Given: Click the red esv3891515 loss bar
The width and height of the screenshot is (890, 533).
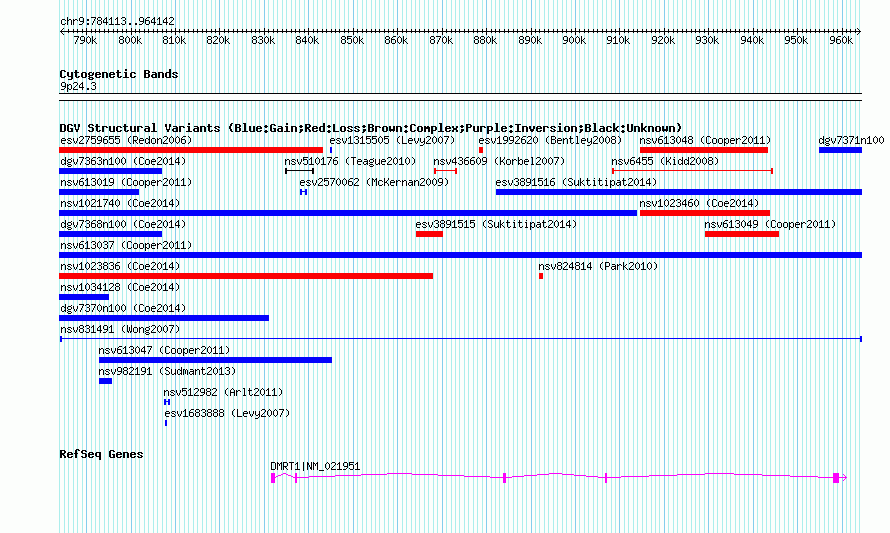Looking at the screenshot, I should tap(429, 234).
